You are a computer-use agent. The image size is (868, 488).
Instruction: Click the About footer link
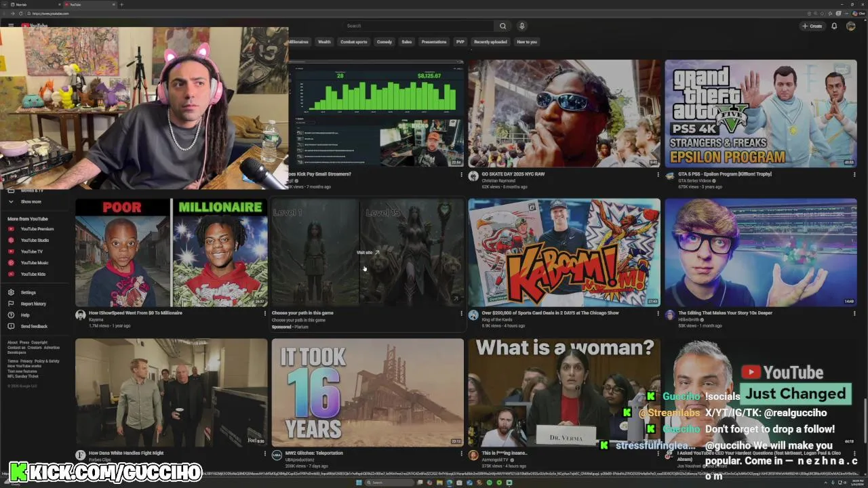coord(12,343)
